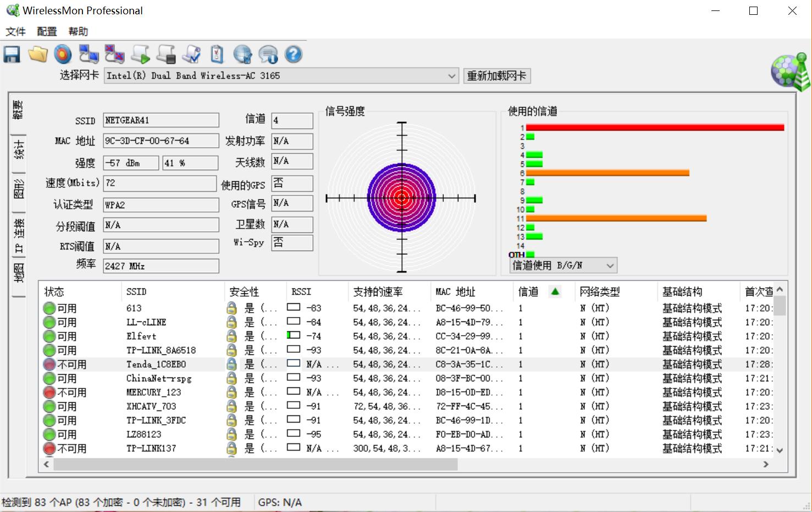Open the wireless adapter selection dropdown
Screen dimensions: 812x512
pyautogui.click(x=451, y=76)
